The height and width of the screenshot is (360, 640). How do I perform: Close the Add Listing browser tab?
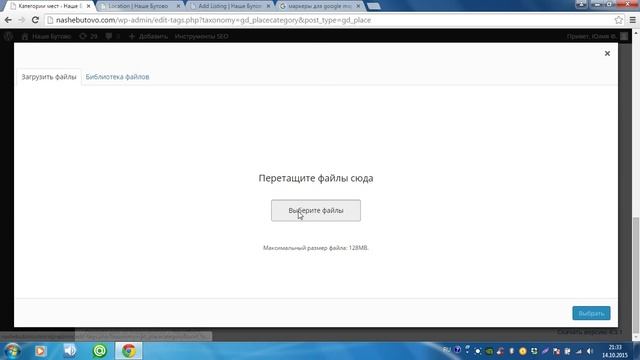point(269,6)
